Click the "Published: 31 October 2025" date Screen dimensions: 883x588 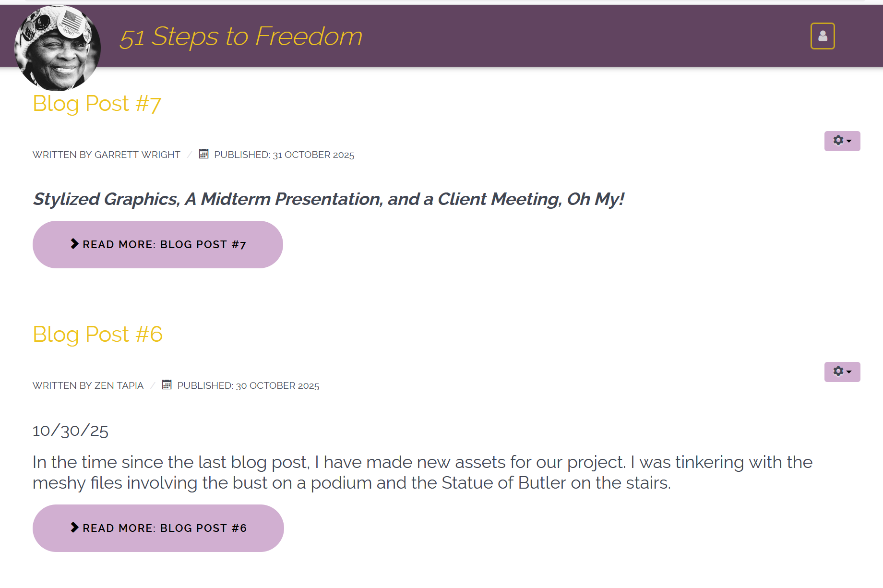click(x=284, y=155)
